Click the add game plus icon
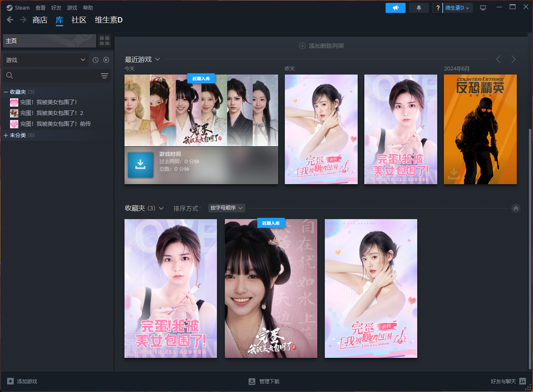The width and height of the screenshot is (533, 392). pos(10,382)
